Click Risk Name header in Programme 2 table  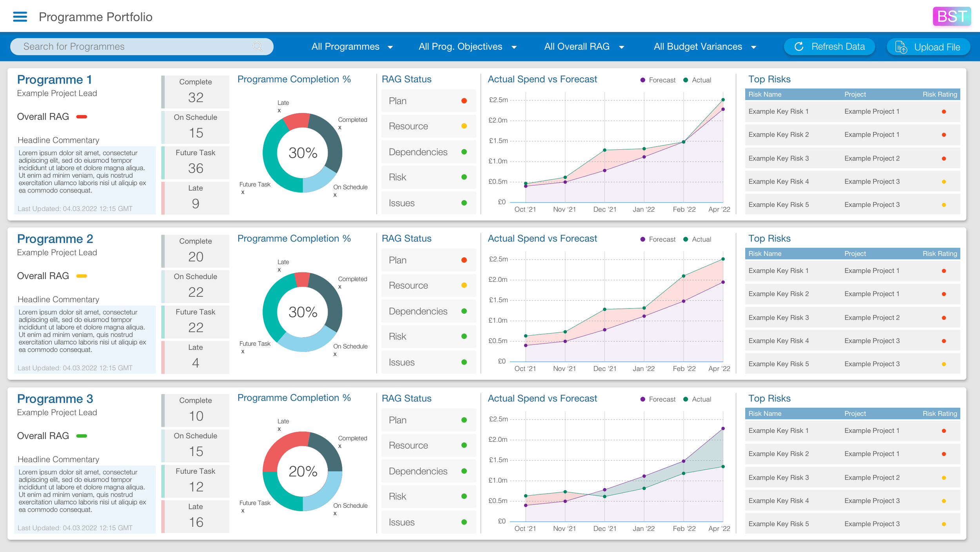pos(764,254)
